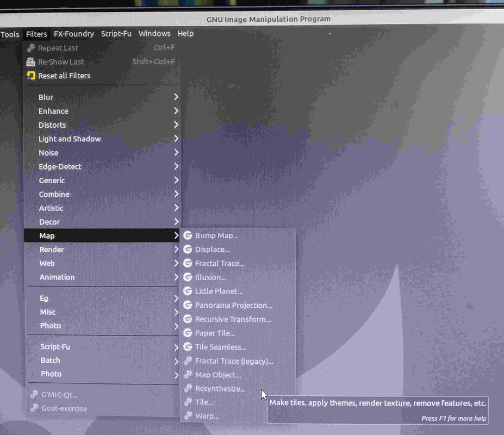Open the Help menu
504x435 pixels.
pos(185,33)
